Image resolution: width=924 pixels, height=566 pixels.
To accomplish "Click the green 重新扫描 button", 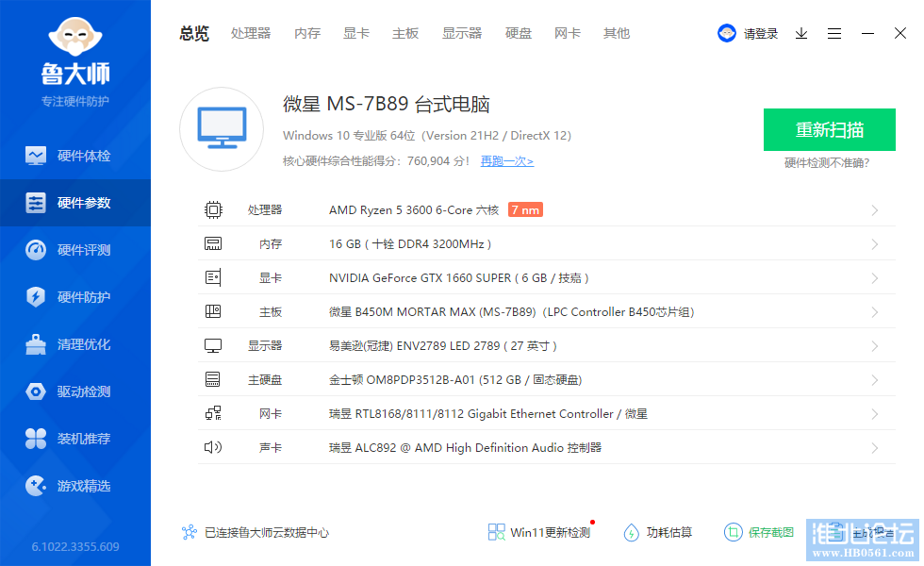I will (830, 130).
